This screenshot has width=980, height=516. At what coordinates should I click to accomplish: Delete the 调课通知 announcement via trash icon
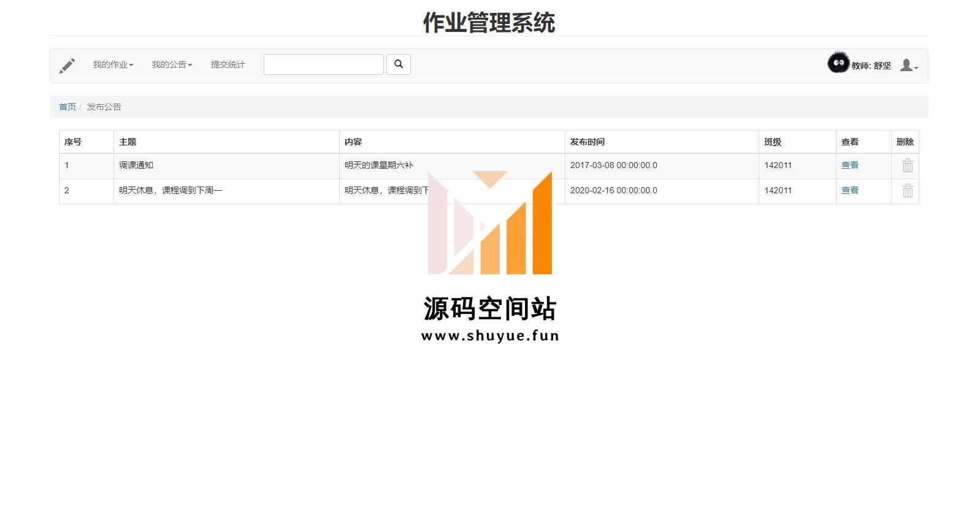click(908, 166)
